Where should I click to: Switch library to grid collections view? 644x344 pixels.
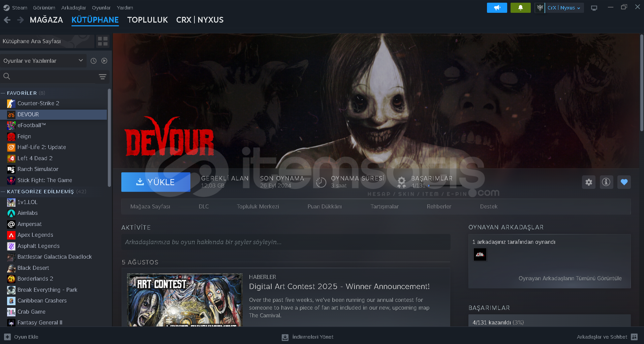[103, 41]
